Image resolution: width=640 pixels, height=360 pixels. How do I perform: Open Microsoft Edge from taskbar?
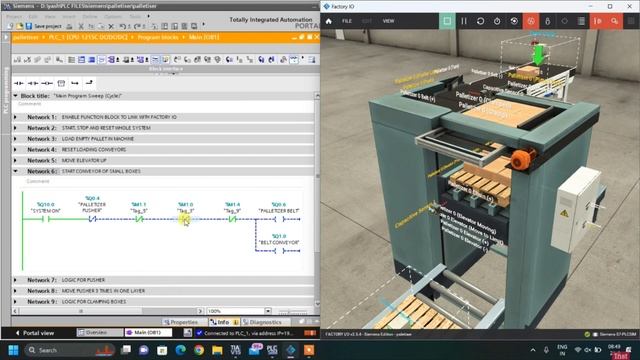(180, 350)
